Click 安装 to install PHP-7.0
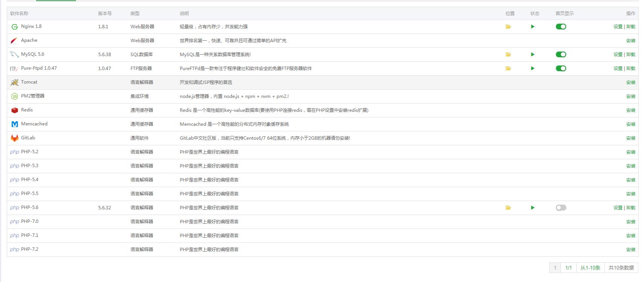The height and width of the screenshot is (282, 644). tap(631, 222)
